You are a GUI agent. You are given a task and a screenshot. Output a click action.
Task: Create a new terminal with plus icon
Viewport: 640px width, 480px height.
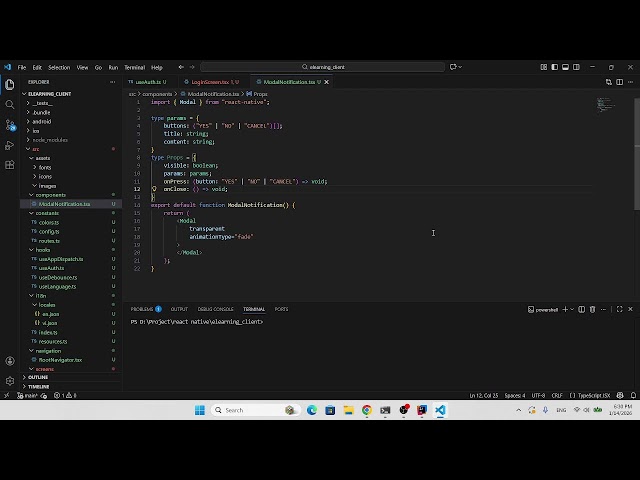pyautogui.click(x=565, y=309)
